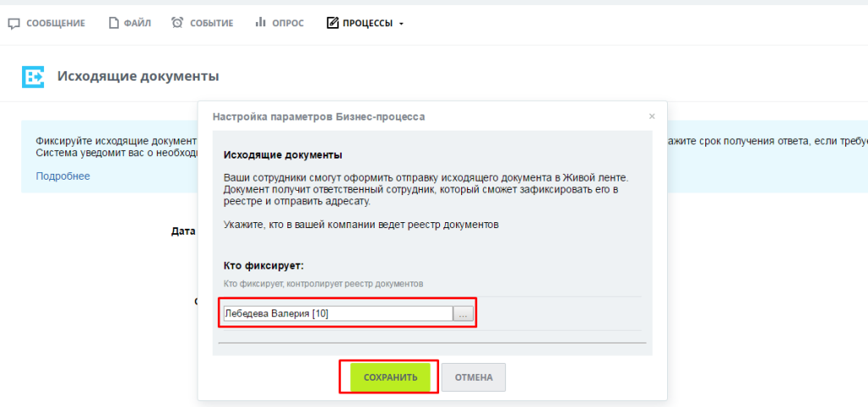Open the Событие tab label
The image size is (868, 407).
pos(211,23)
